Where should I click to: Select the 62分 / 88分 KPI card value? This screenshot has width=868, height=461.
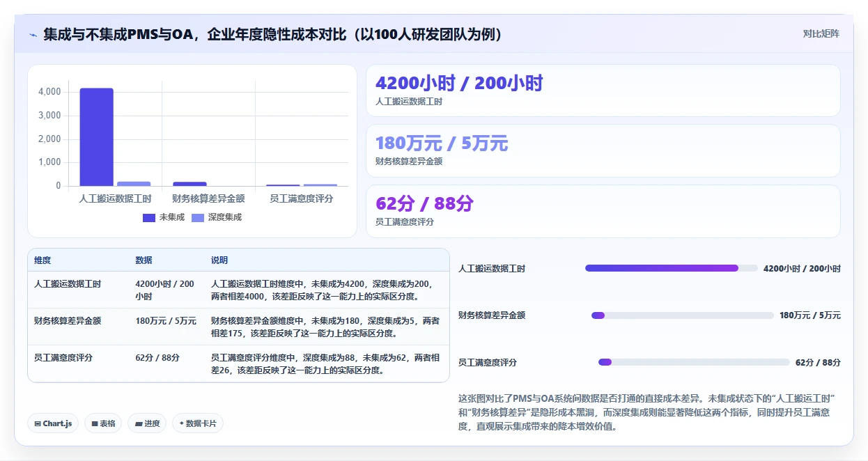pyautogui.click(x=424, y=203)
